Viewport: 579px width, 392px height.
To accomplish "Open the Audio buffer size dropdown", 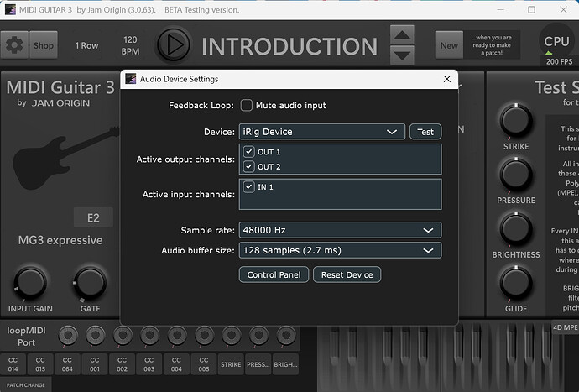I will (x=340, y=250).
